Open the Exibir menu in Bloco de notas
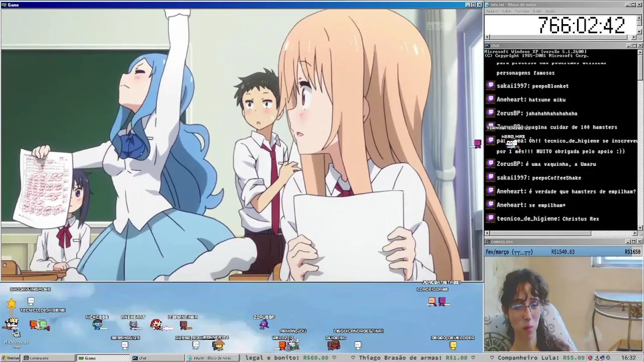Viewport: 644px width, 362px height. click(537, 11)
